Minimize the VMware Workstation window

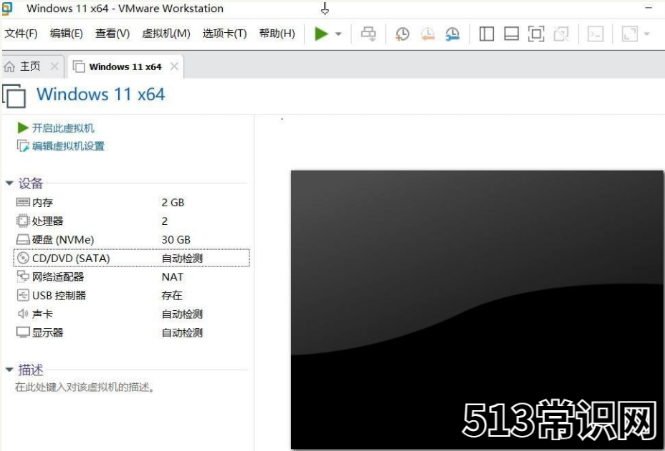click(x=648, y=8)
